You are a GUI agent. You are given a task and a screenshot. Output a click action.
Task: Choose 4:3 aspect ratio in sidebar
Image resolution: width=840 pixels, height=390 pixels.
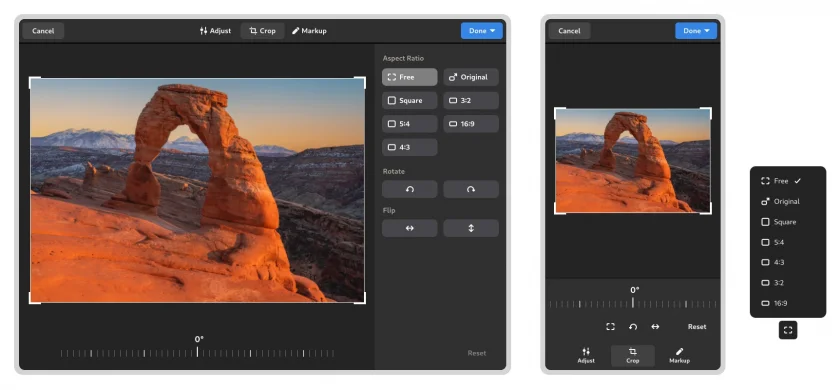410,147
